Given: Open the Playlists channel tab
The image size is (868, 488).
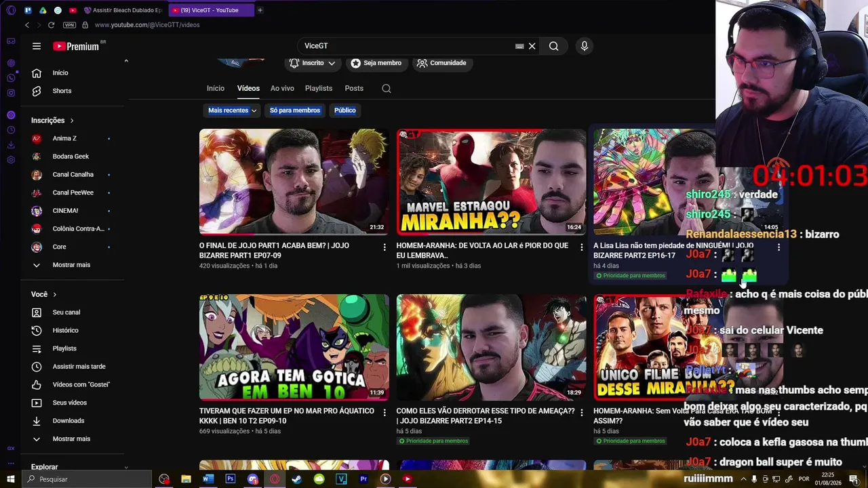Looking at the screenshot, I should pos(319,89).
